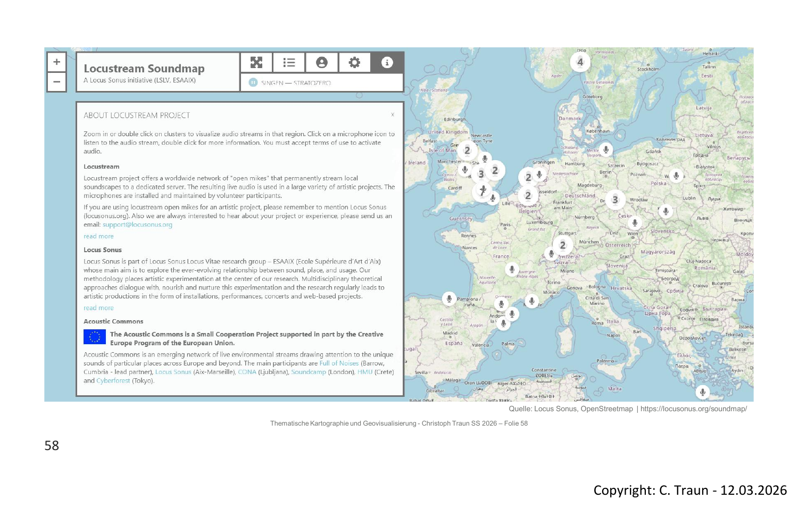Click the microphone marker near Pamplona
The height and width of the screenshot is (532, 798).
449,299
